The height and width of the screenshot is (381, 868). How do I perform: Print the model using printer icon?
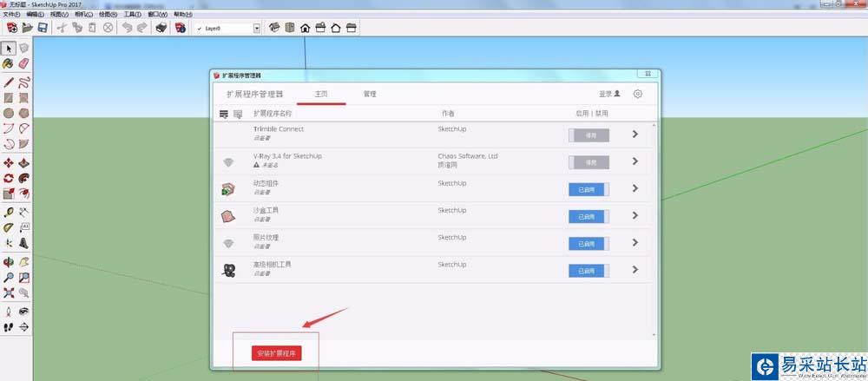point(161,28)
